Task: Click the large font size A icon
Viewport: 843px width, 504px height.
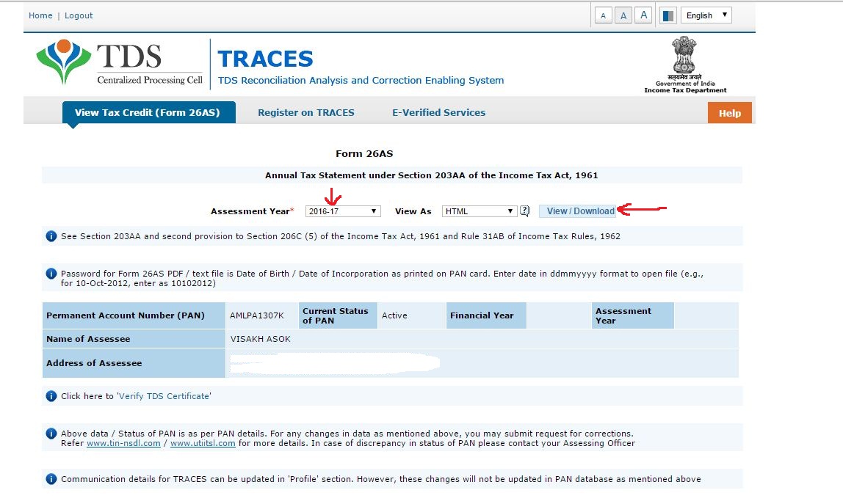Action: coord(643,15)
